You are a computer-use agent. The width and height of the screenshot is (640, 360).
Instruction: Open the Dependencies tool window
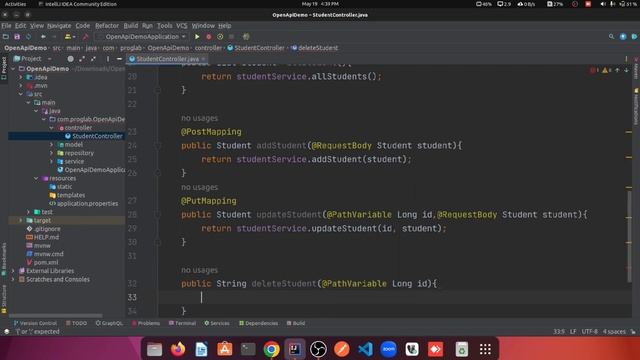258,323
